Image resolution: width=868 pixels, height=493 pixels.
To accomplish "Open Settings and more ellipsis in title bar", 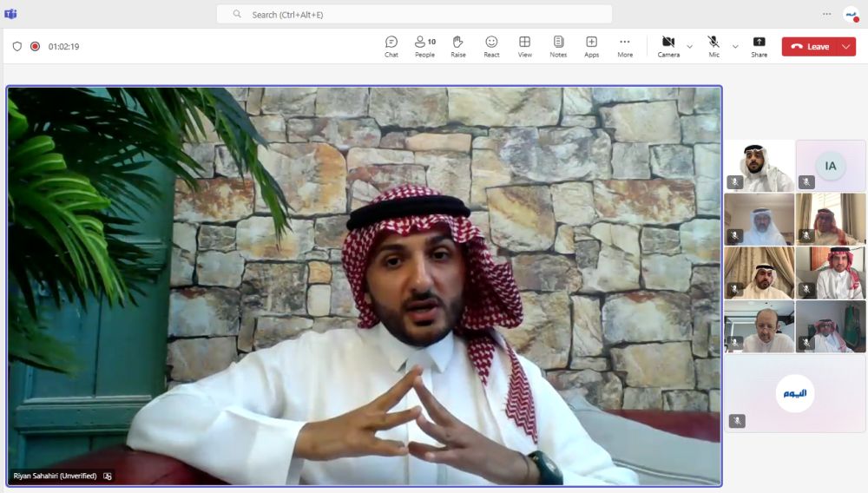I will 826,14.
